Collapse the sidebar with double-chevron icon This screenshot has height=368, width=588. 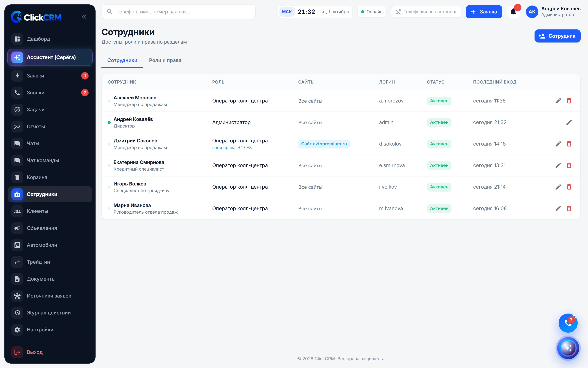[84, 17]
